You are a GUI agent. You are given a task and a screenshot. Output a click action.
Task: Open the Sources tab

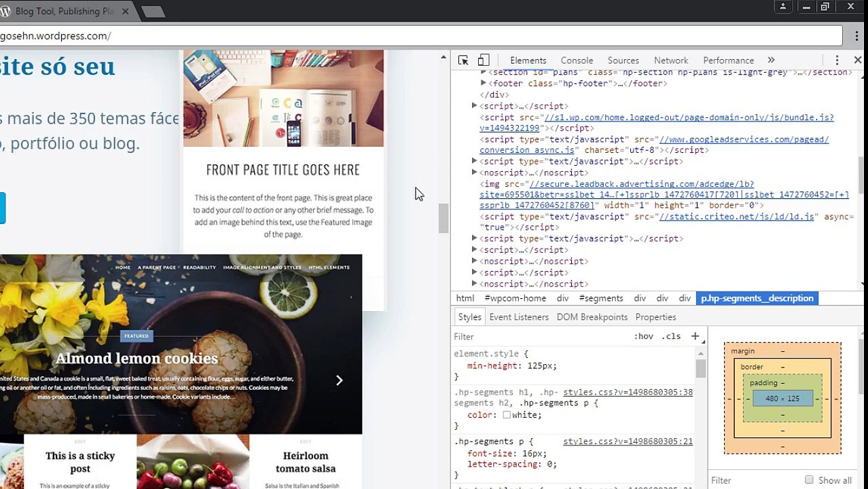623,60
